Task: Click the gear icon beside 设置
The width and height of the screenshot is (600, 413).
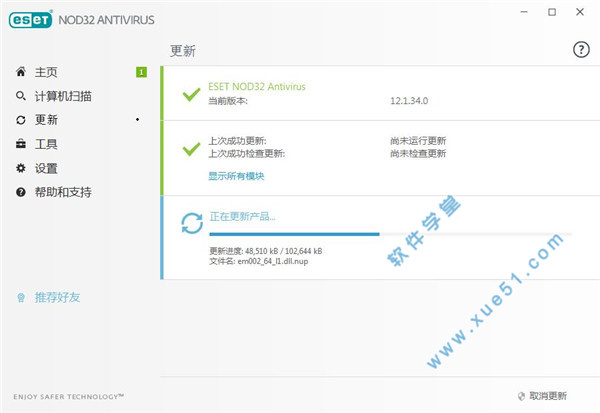Action: [21, 168]
